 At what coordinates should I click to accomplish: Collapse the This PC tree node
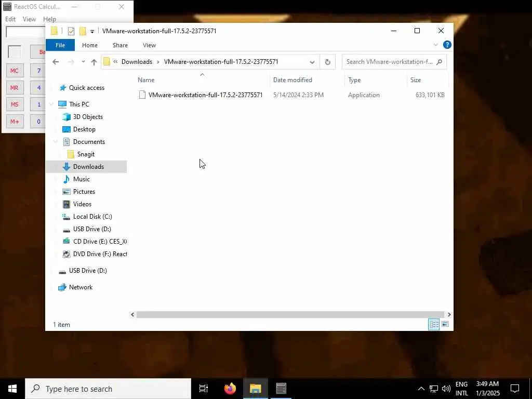(x=51, y=104)
